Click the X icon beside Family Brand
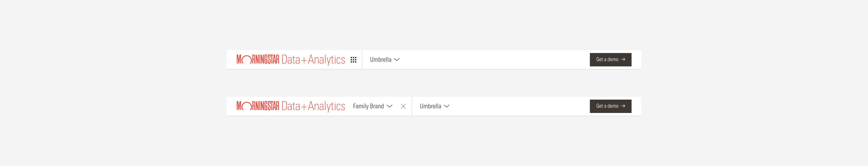 pyautogui.click(x=403, y=106)
